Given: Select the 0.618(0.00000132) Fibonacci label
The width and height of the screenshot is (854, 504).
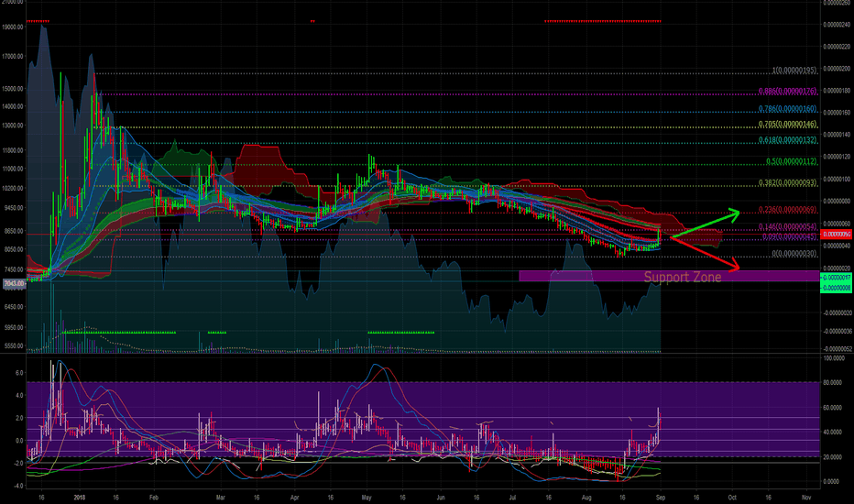Looking at the screenshot, I should (x=787, y=140).
